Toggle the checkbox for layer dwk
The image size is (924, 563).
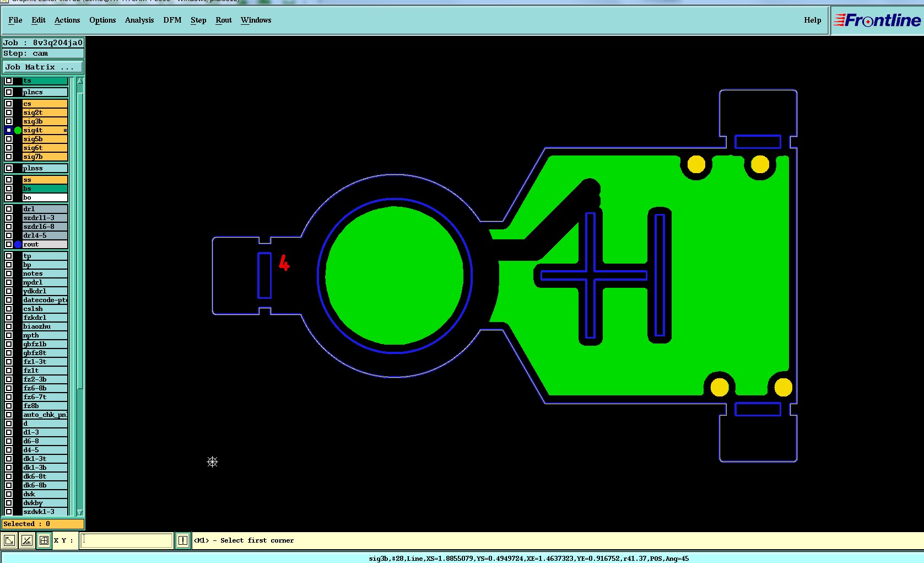click(9, 494)
